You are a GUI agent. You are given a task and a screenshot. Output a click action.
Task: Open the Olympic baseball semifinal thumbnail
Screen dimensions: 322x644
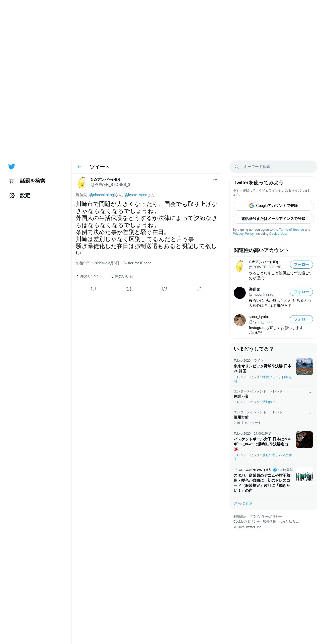[304, 367]
